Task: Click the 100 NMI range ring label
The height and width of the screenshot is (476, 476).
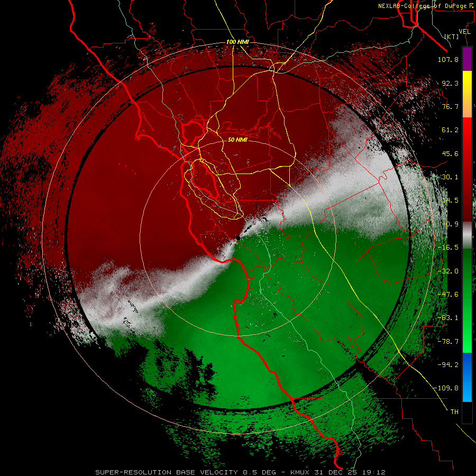Action: click(237, 42)
